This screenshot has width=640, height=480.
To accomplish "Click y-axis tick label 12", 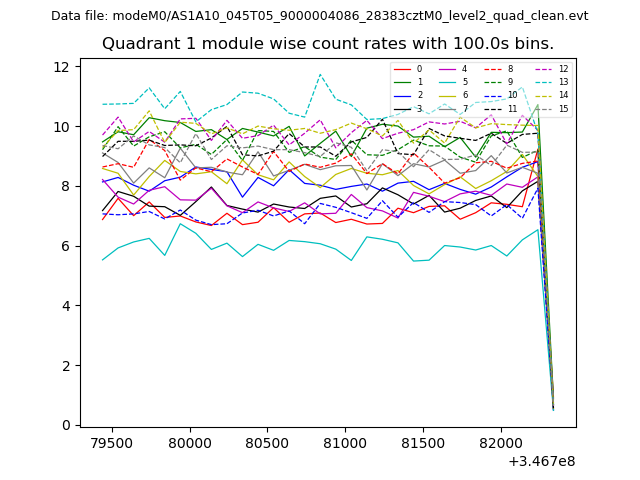I will coord(62,67).
